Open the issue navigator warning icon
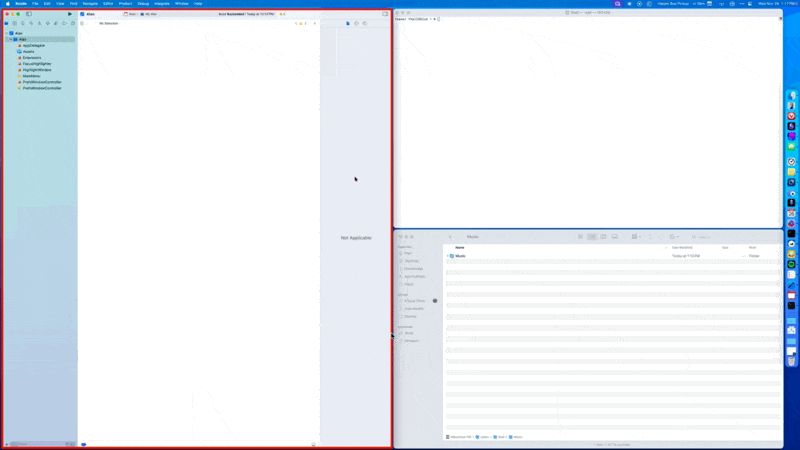Screen dimensions: 800x450 40,23
